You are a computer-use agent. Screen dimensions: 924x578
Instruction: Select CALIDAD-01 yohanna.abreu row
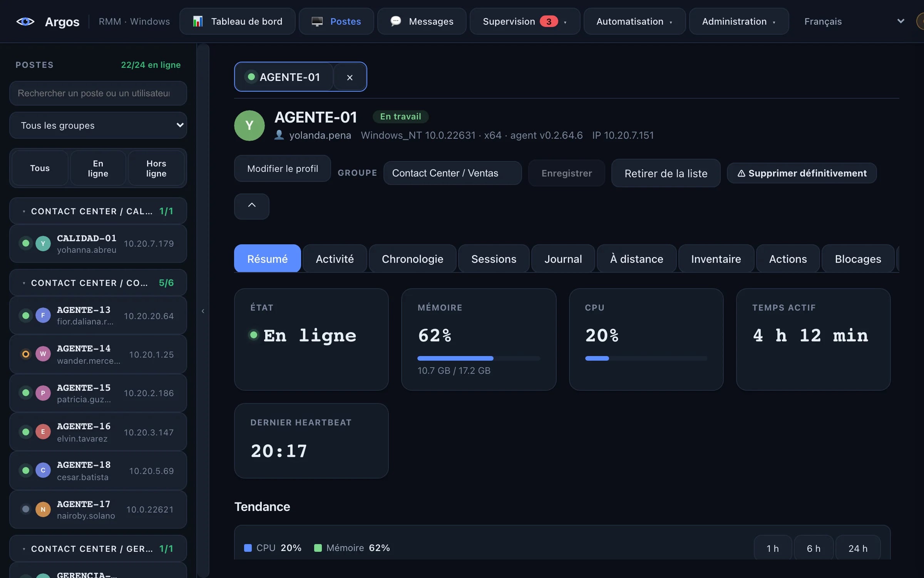click(x=98, y=244)
